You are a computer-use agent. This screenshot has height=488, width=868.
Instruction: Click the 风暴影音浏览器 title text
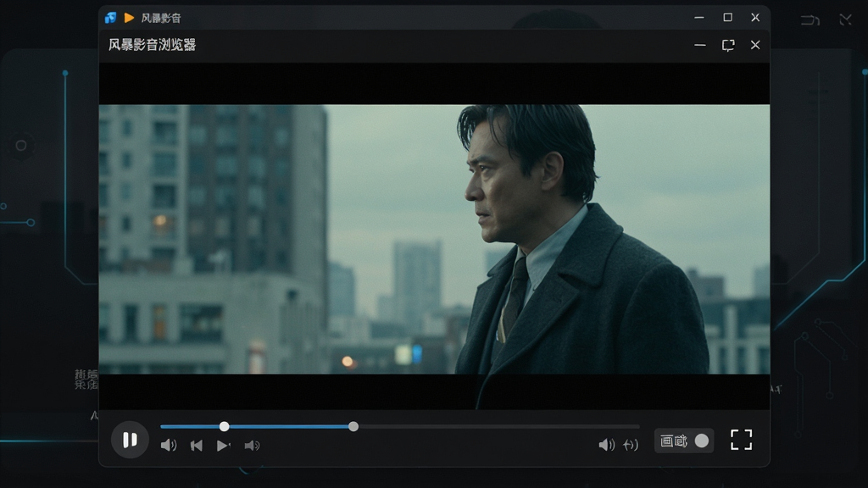[153, 45]
